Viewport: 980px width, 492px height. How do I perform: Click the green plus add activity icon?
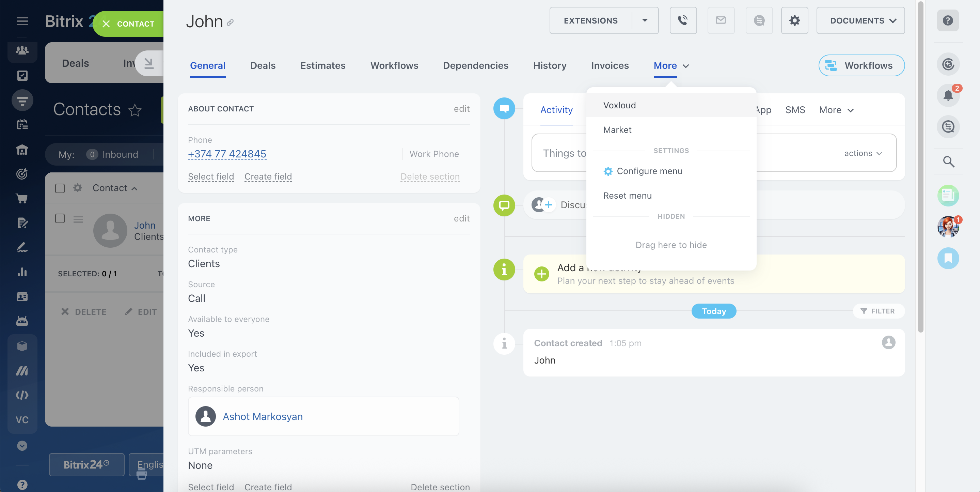point(541,274)
